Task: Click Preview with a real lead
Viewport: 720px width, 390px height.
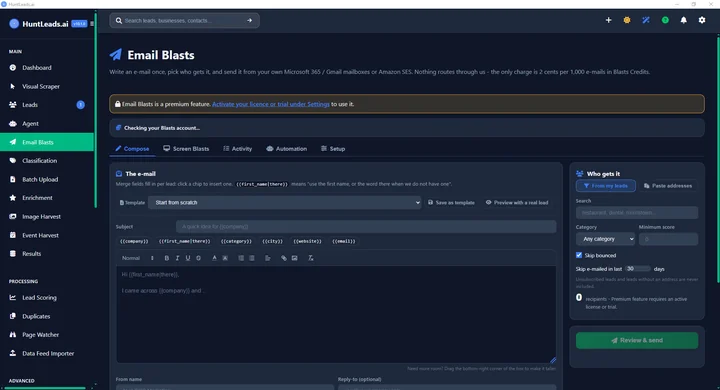Action: 517,203
